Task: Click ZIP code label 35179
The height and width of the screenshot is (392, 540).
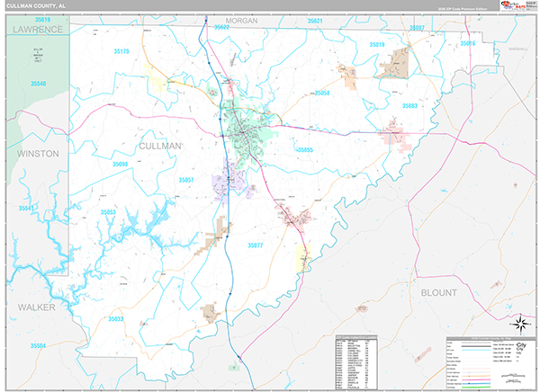Action: coord(121,51)
